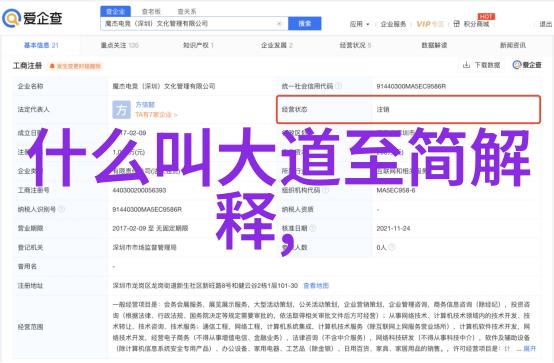This screenshot has height=363, width=554.
Task: Switch to the 知识产权 tab
Action: click(198, 45)
